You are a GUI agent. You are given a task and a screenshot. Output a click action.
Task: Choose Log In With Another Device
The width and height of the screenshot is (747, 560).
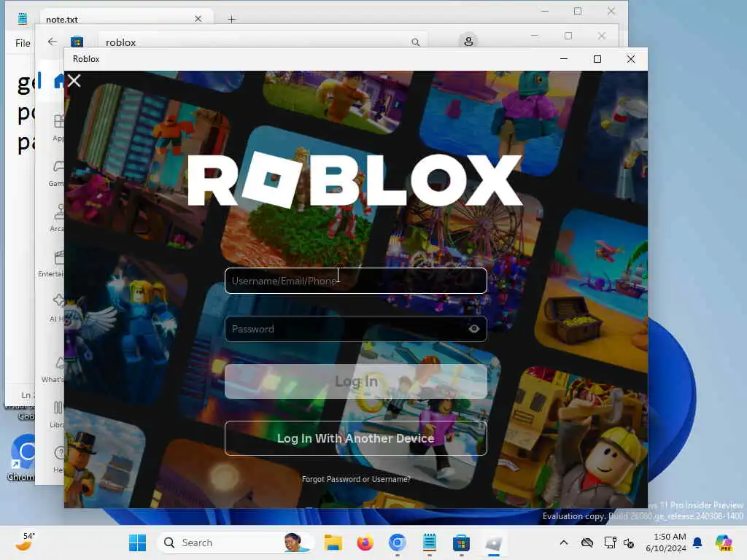(355, 438)
